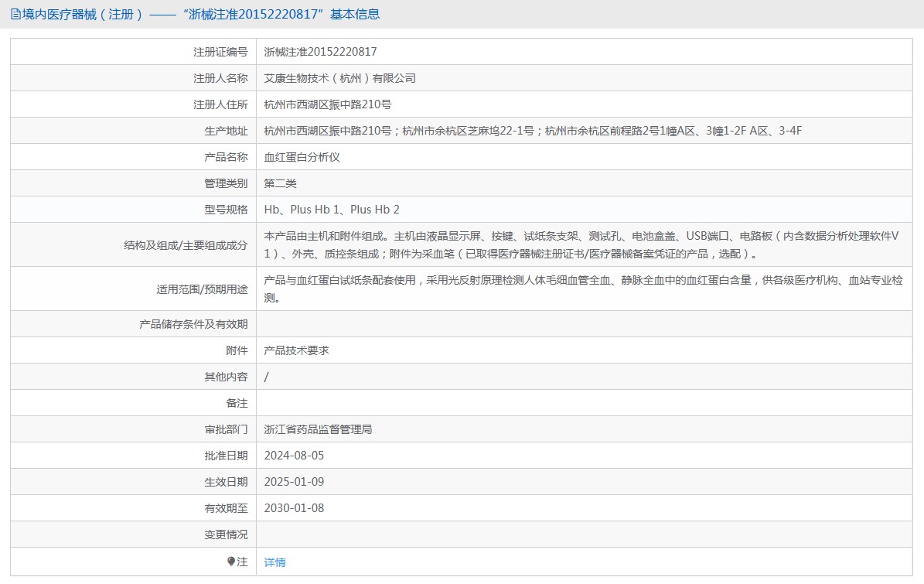Click the document icon beside the page title
Viewport: 924px width, 584px height.
pyautogui.click(x=15, y=14)
